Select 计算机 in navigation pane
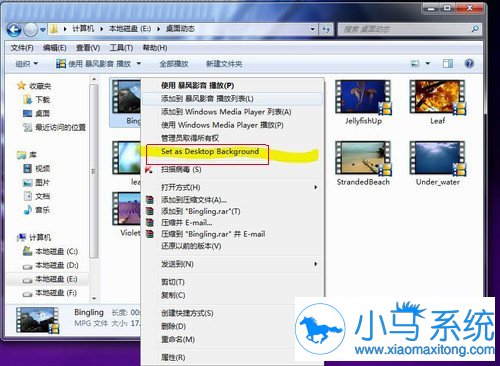500x366 pixels. click(x=34, y=237)
